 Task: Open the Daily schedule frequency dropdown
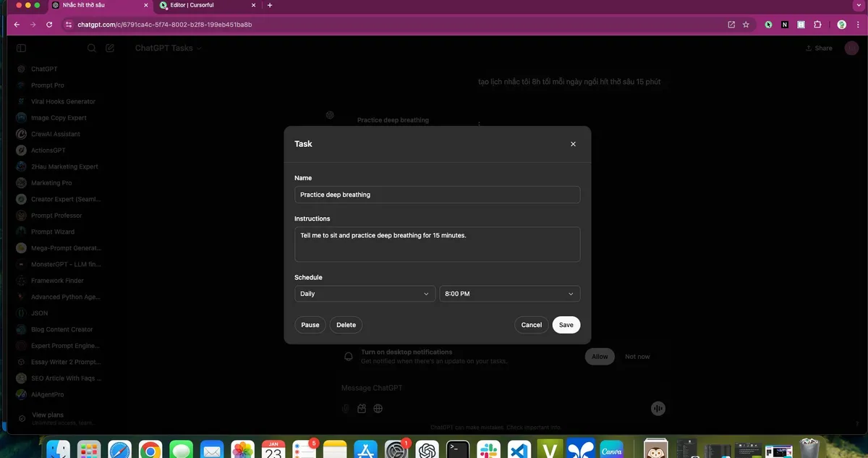365,294
